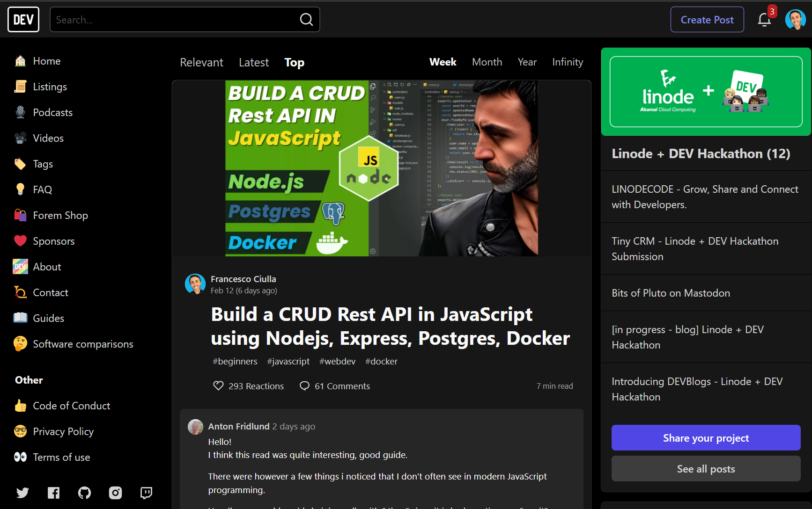Open Tiny CRM hackathon submission post
This screenshot has width=812, height=509.
tap(706, 248)
